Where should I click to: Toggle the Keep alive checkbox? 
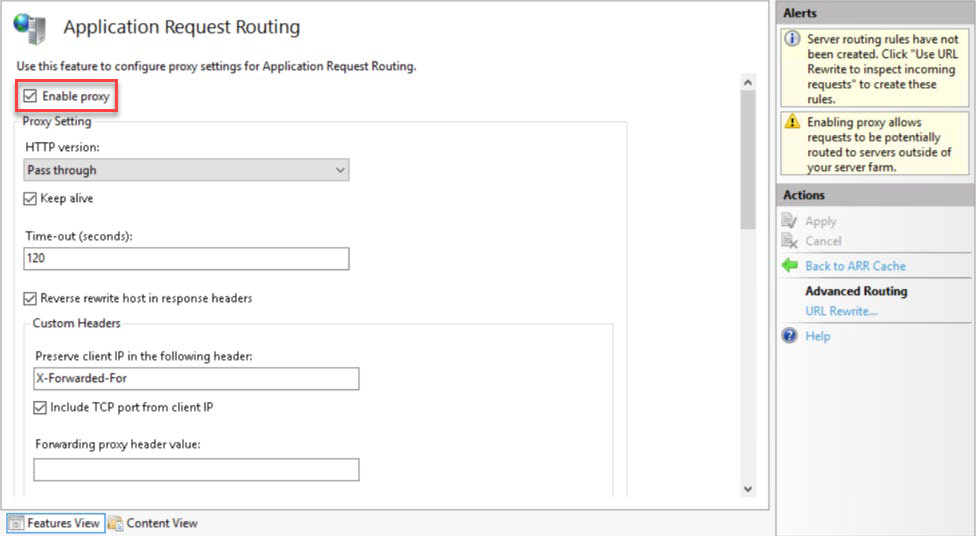(30, 199)
